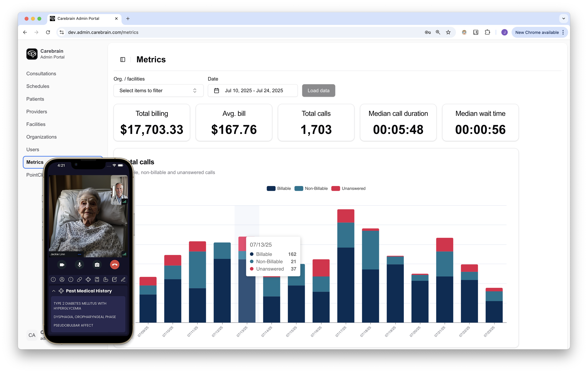Select the pencil edit icon
Image resolution: width=588 pixels, height=373 pixels.
[123, 280]
